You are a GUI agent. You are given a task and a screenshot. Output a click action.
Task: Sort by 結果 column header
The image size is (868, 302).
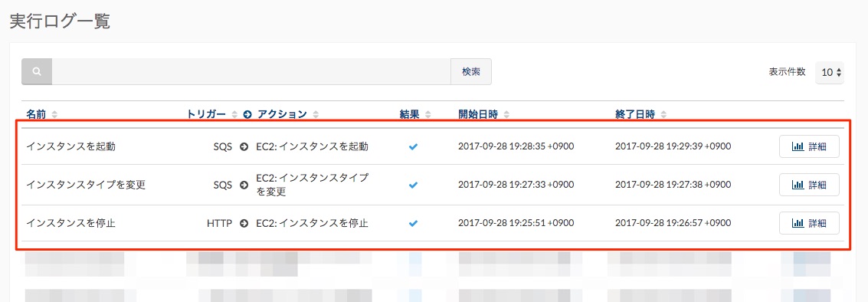tap(415, 115)
